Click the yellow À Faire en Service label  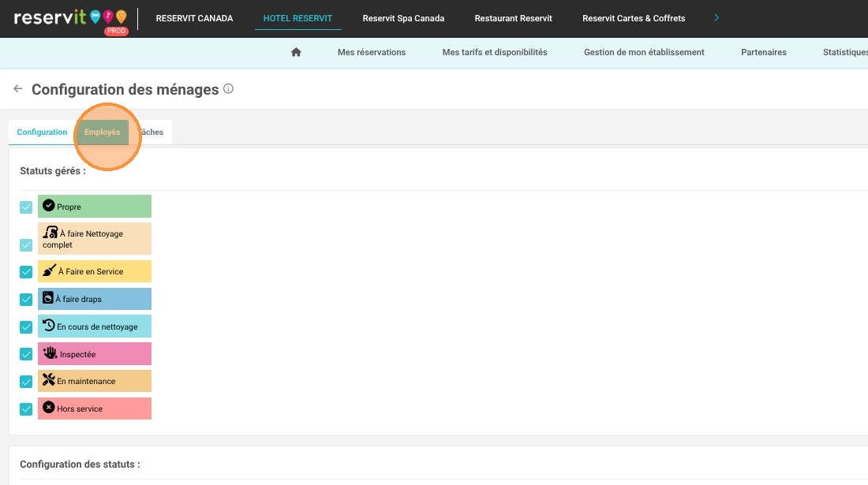(95, 271)
